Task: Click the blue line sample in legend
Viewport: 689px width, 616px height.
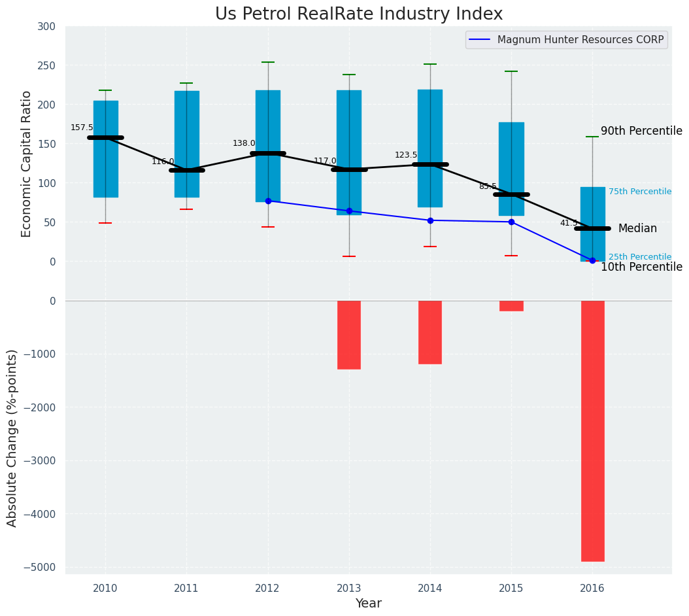Action: click(x=481, y=40)
